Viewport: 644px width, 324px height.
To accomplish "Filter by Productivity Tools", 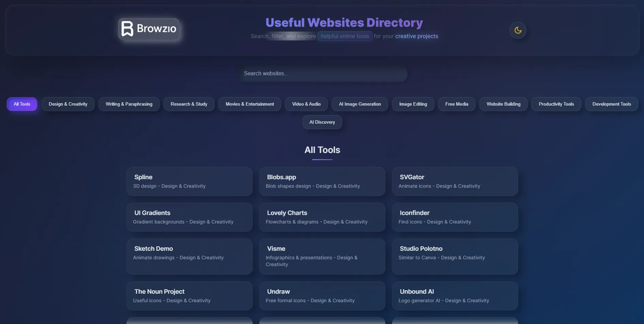I will tap(556, 104).
